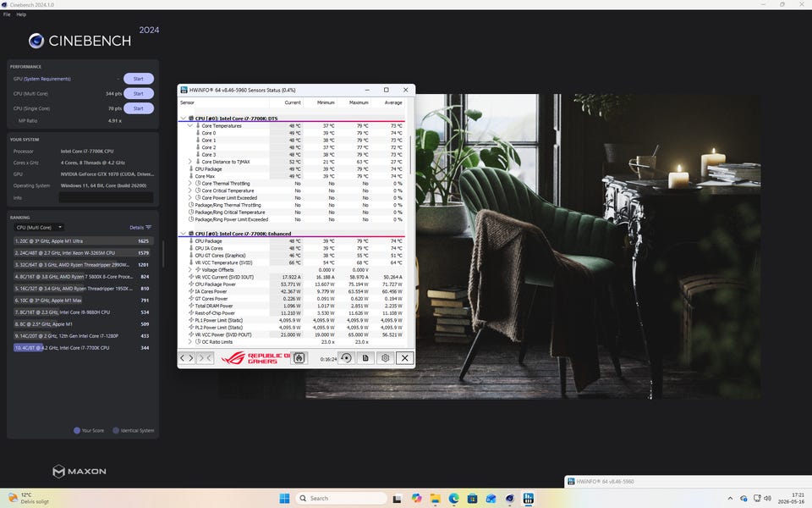Show hidden system tray icons chevron

[x=730, y=498]
